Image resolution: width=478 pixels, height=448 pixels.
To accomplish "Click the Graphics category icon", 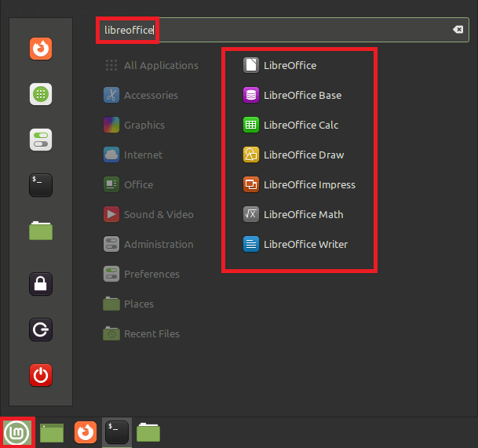I will [111, 125].
